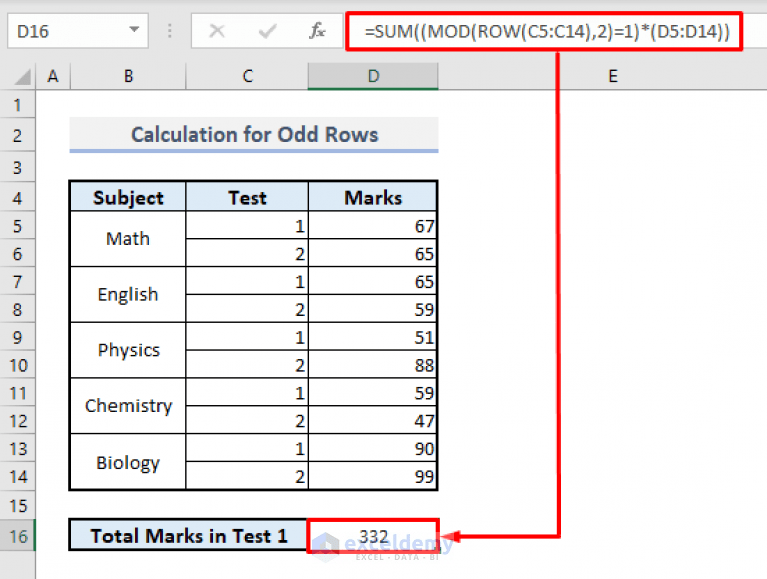
Task: Click Physics row Test 1 cell
Action: pos(248,337)
